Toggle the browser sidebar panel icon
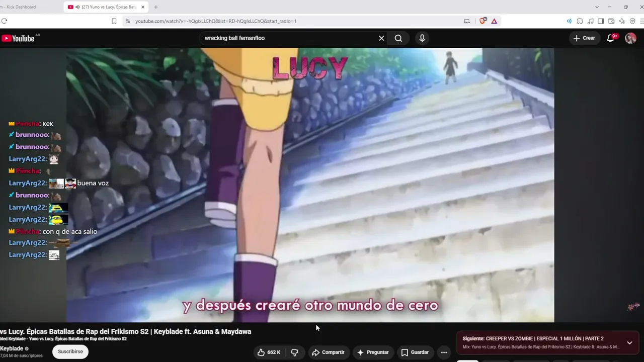This screenshot has width=644, height=362. click(601, 21)
